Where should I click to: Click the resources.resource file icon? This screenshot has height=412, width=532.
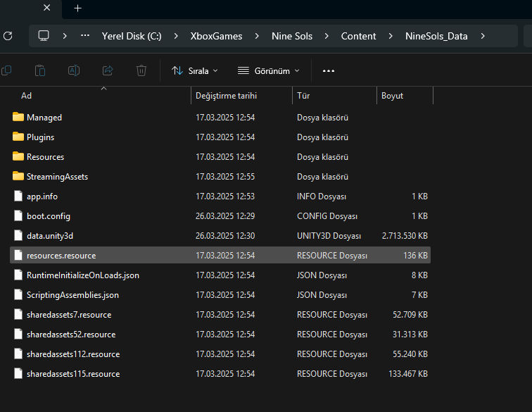pos(18,255)
